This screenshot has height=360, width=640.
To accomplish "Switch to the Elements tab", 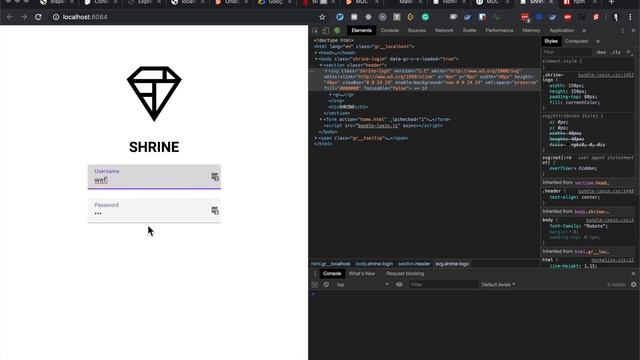I will coord(362,31).
